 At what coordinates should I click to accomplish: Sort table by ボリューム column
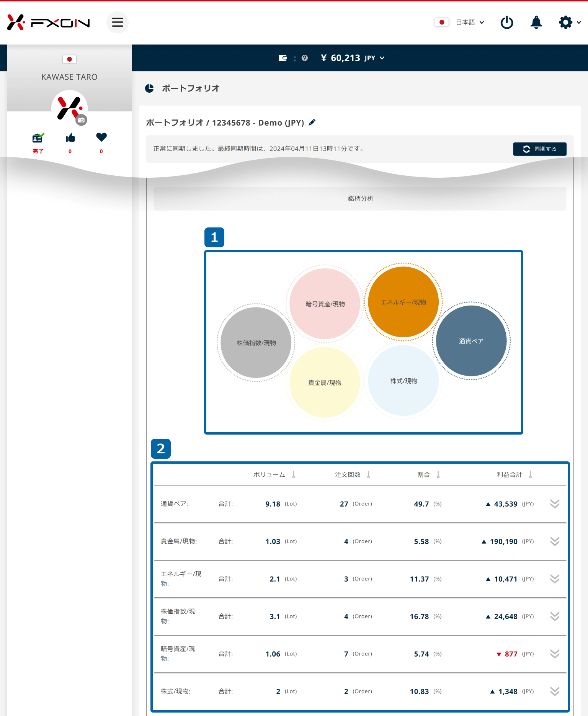[294, 475]
